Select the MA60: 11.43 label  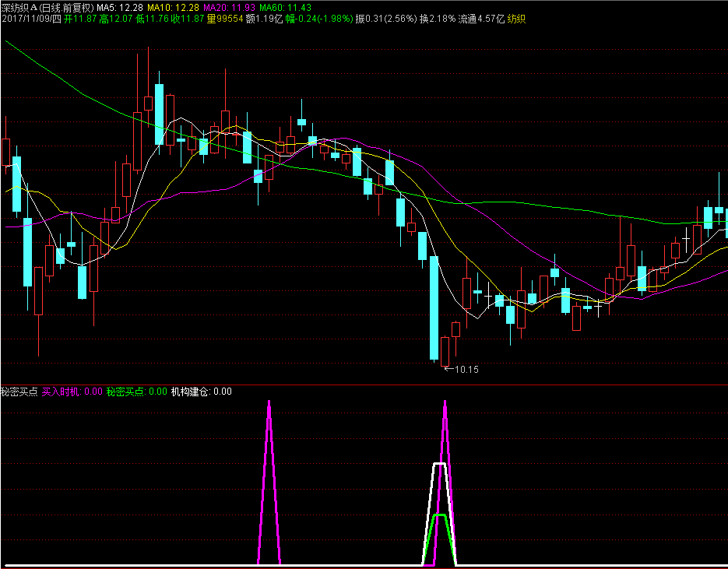point(286,8)
